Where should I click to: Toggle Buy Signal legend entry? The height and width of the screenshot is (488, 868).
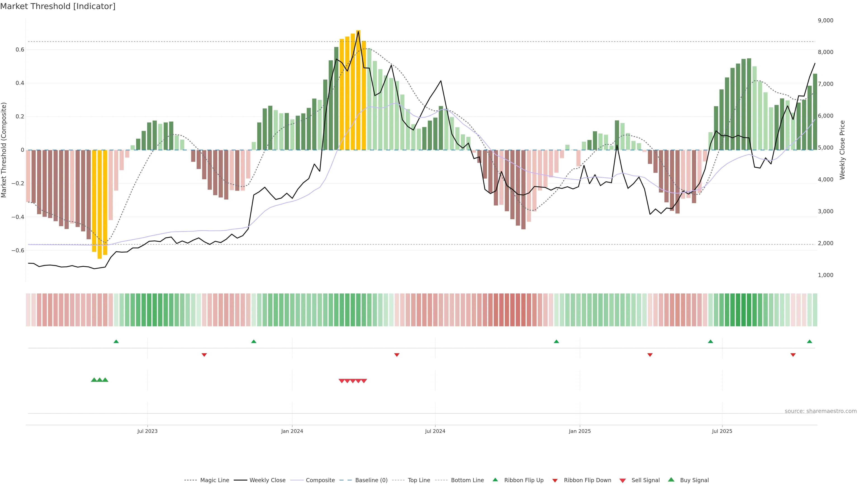(694, 480)
